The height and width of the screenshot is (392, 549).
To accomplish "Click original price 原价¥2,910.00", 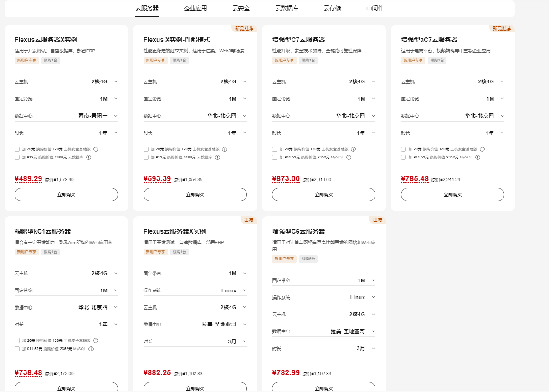I will [x=317, y=179].
